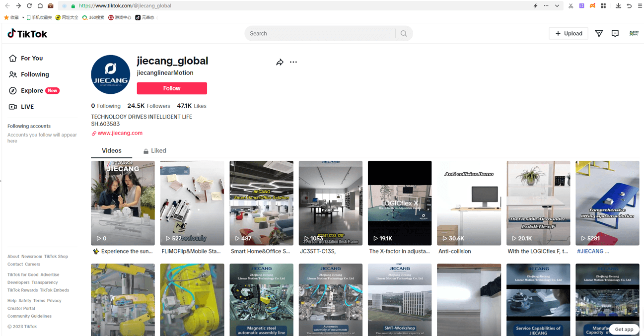The width and height of the screenshot is (644, 336).
Task: Open the Messages paper-plane icon
Action: coord(599,33)
